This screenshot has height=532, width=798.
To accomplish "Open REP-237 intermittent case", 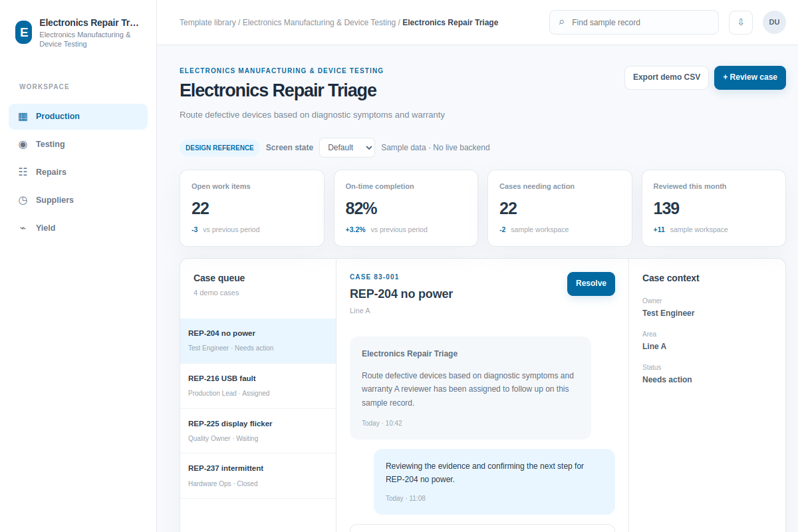I will click(258, 475).
